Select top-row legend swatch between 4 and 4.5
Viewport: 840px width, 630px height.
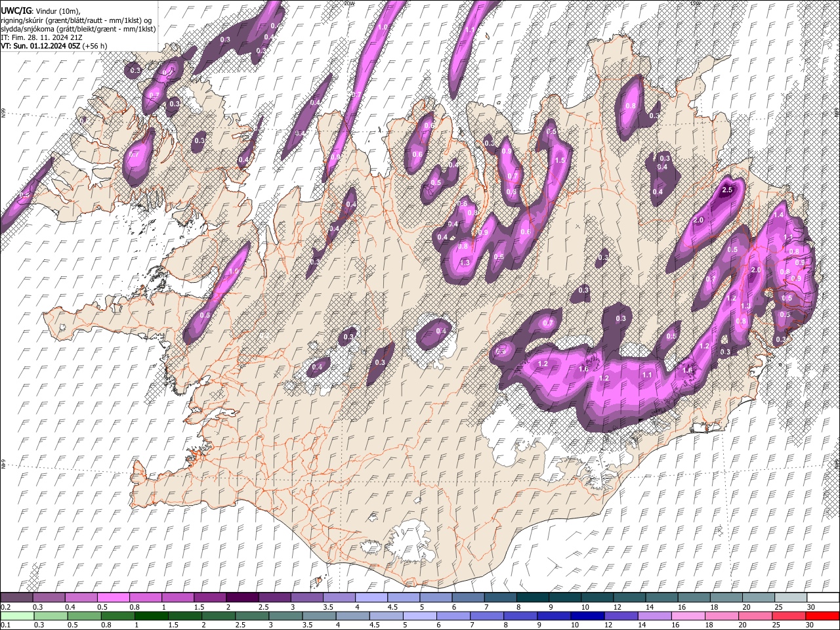click(371, 597)
